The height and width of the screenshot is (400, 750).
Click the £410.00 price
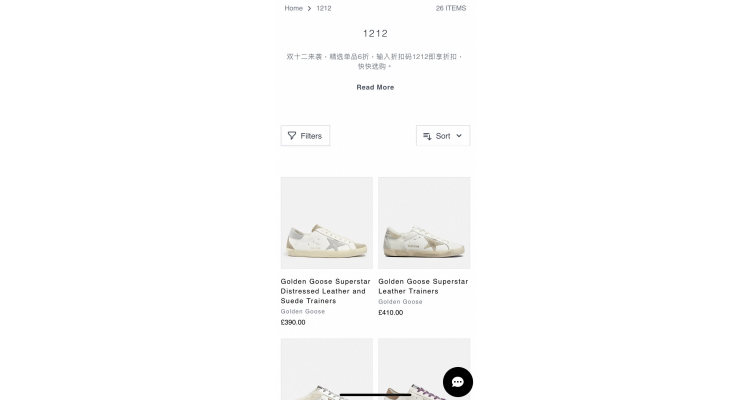390,312
